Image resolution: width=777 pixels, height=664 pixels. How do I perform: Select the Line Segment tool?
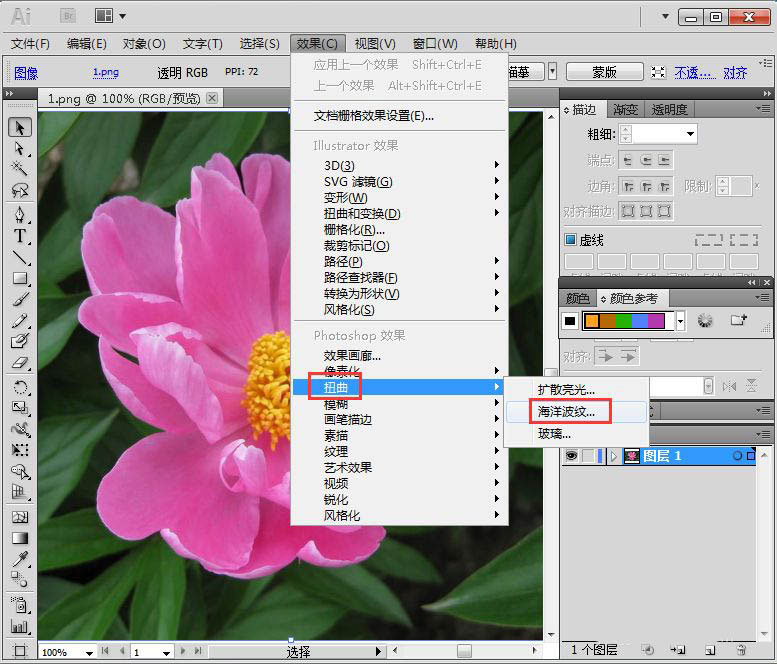point(20,257)
